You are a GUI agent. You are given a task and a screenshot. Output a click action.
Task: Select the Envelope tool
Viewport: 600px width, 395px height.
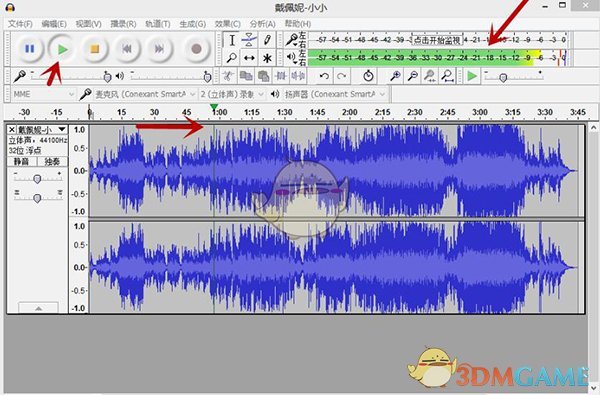[249, 40]
